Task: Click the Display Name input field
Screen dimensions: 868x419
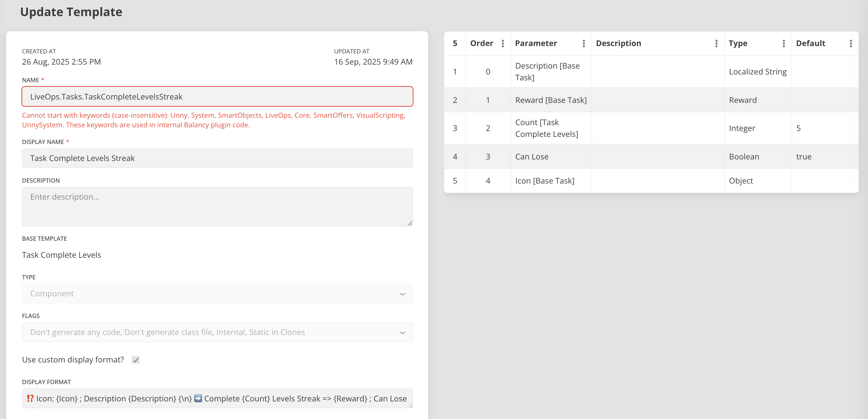Action: coord(217,158)
